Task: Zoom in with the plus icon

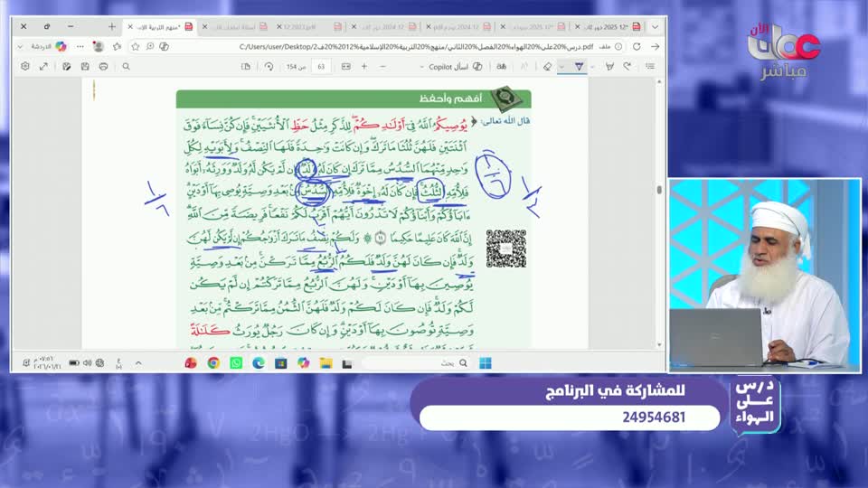Action: click(x=364, y=66)
